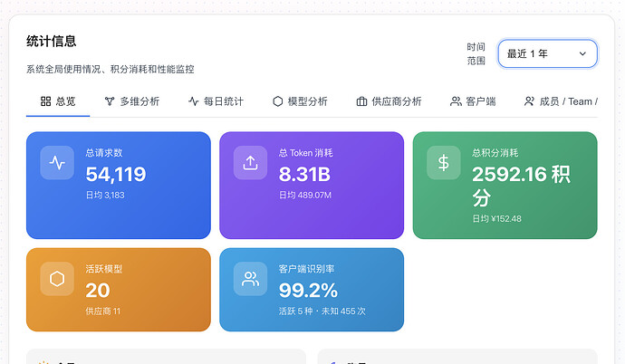Click the 活跃模型 count of 20

[98, 291]
